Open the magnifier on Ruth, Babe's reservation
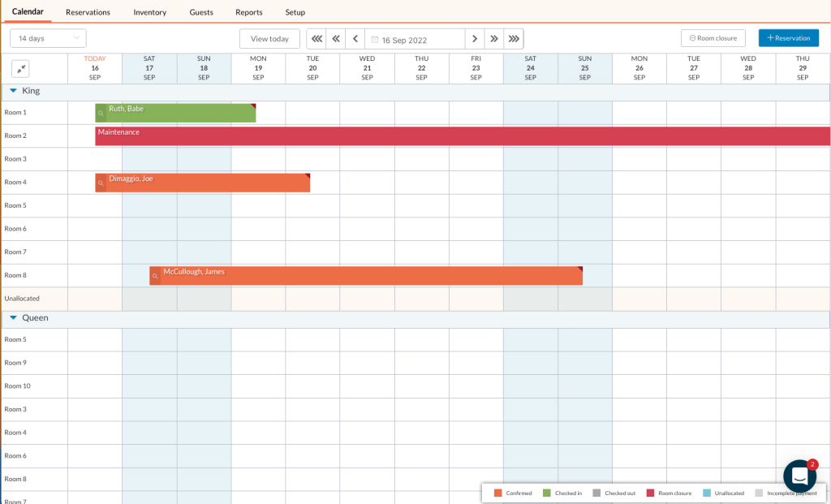The height and width of the screenshot is (504, 831). [x=101, y=115]
